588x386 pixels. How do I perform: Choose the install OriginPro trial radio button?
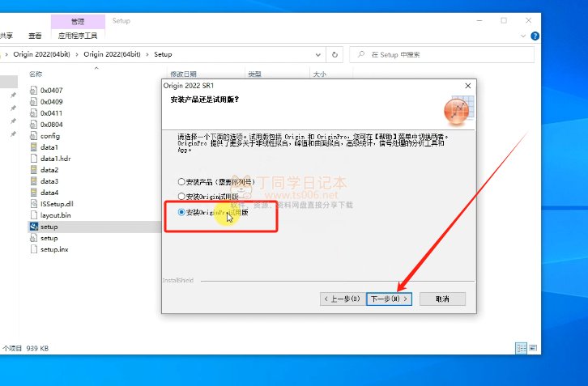point(181,212)
